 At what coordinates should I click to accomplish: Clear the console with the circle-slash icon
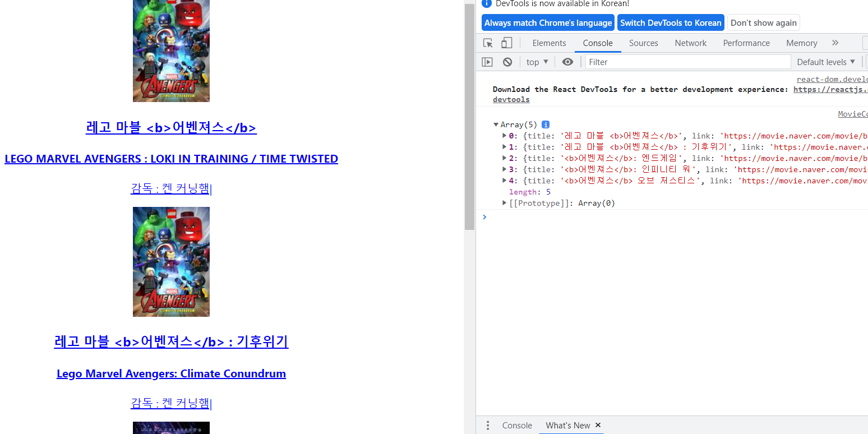507,62
